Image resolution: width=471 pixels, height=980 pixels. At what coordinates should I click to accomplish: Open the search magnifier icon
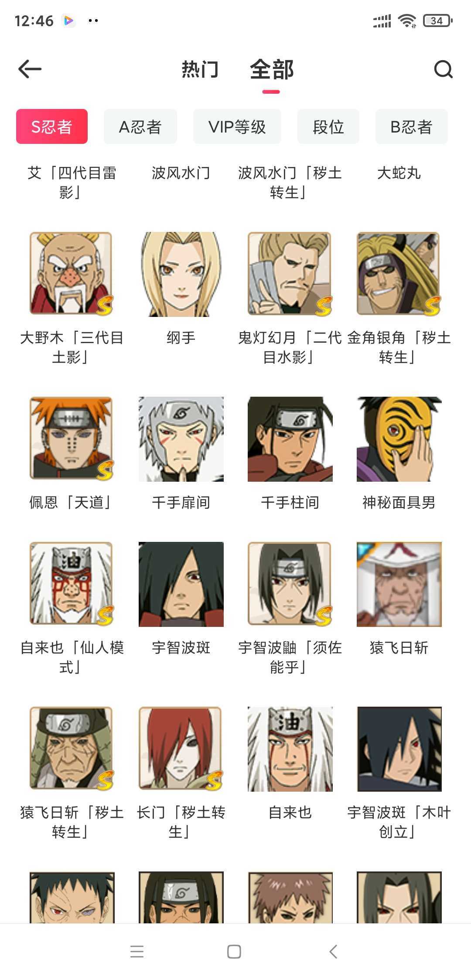443,69
